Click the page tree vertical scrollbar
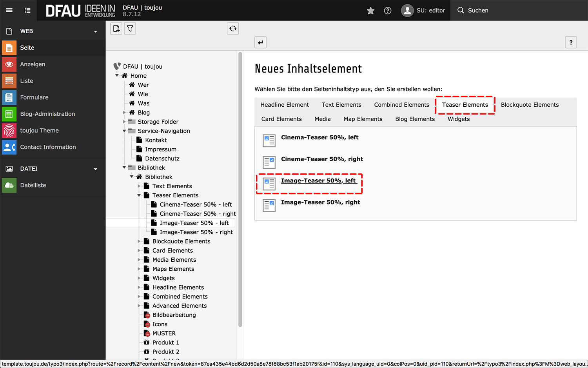The height and width of the screenshot is (368, 588). [x=240, y=188]
